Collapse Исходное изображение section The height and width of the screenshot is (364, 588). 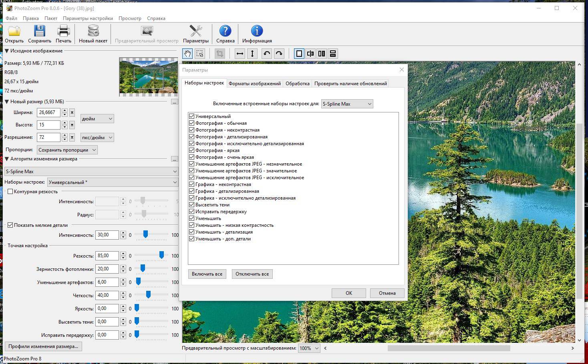click(x=7, y=51)
